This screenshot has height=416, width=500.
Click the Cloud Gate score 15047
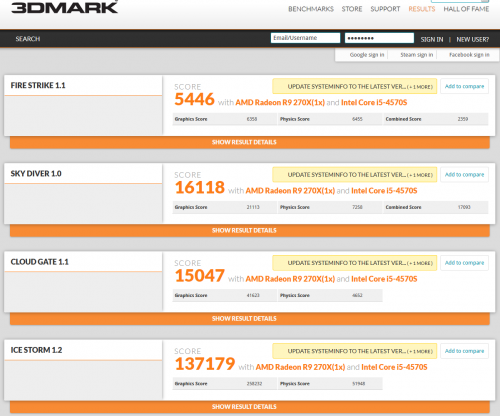[200, 276]
